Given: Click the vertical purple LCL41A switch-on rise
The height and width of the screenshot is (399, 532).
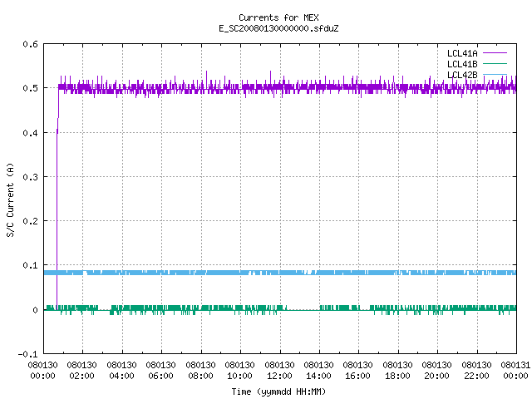Looking at the screenshot, I should [57, 220].
